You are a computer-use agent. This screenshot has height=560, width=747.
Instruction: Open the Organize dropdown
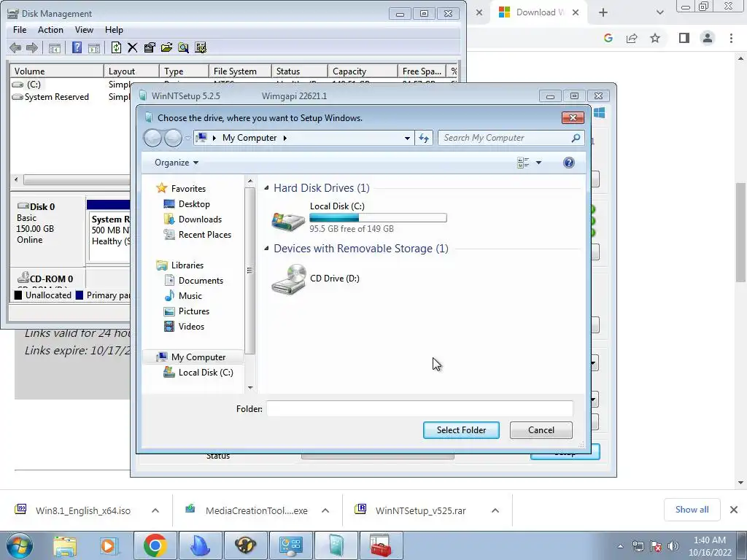point(177,163)
